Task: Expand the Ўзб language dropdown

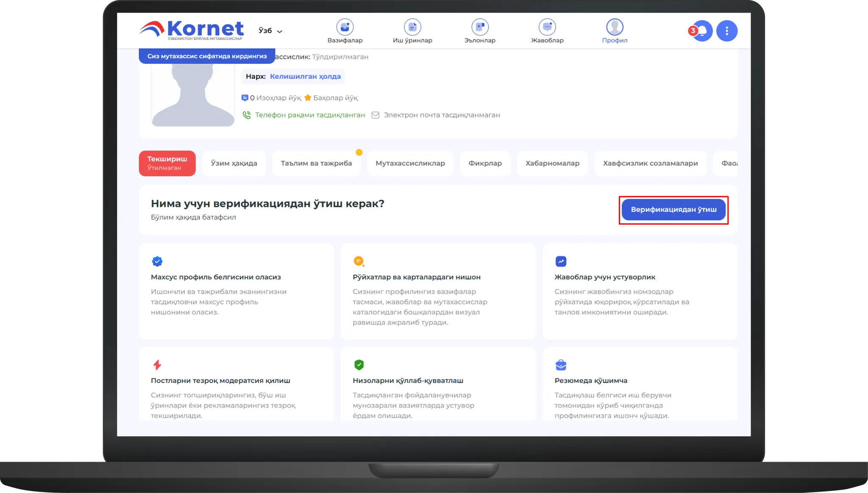Action: pyautogui.click(x=270, y=31)
